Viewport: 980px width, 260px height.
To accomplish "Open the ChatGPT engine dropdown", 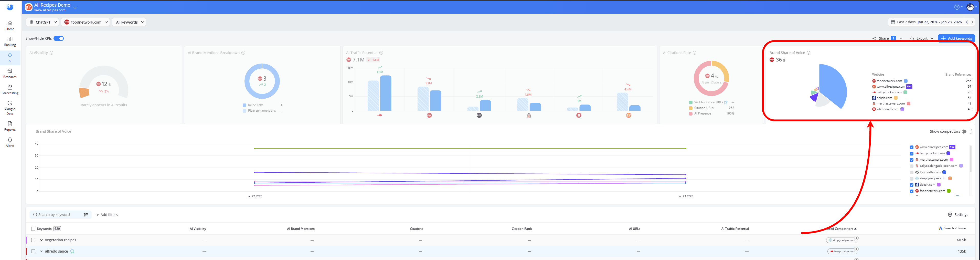I will tap(42, 22).
